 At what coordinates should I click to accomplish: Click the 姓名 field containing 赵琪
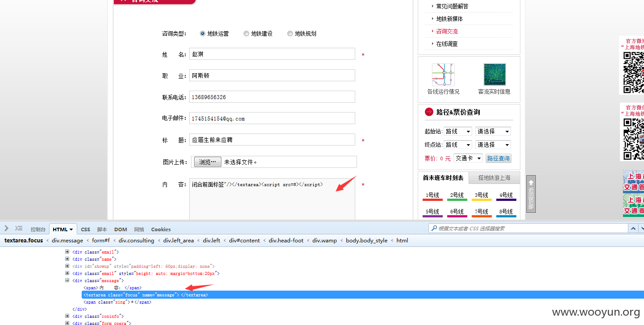click(x=272, y=54)
